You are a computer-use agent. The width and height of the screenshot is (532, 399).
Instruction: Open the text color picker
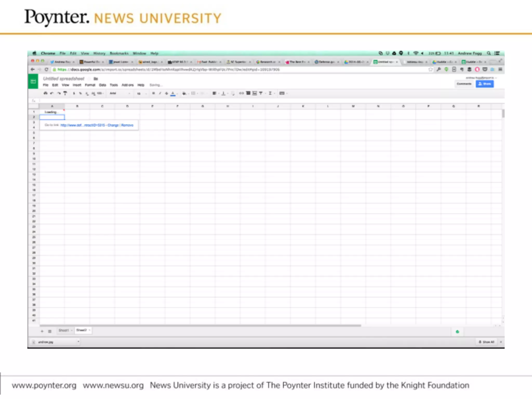coord(173,93)
